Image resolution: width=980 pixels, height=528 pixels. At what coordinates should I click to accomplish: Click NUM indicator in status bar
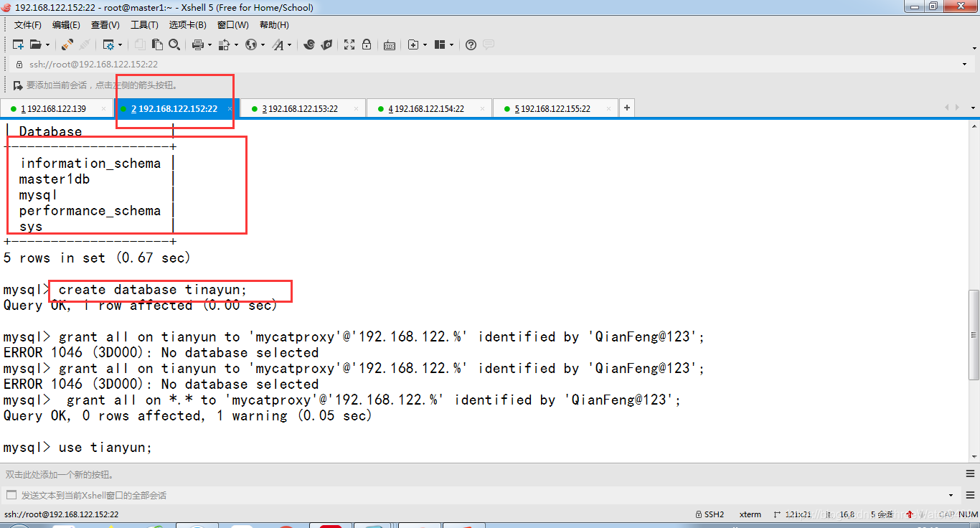click(x=969, y=514)
